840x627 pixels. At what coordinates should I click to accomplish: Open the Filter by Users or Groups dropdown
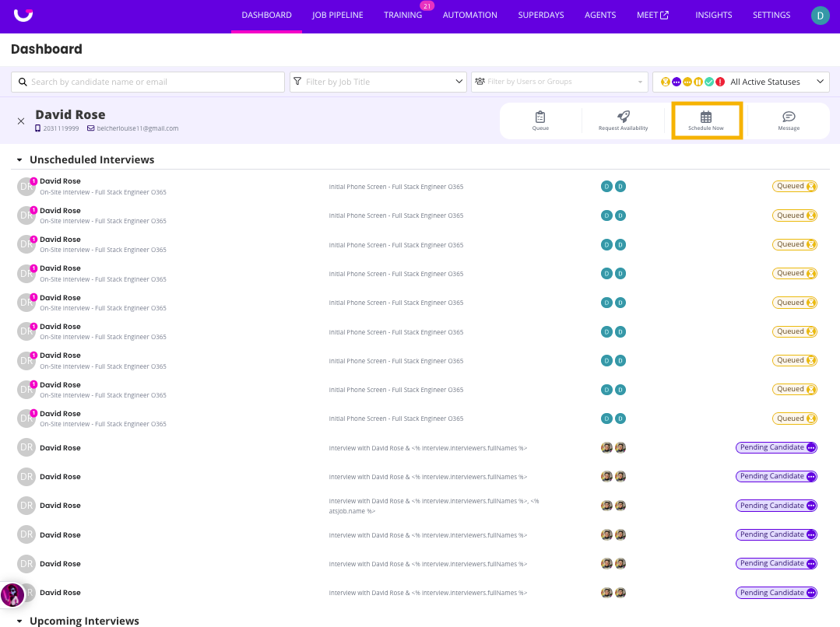[559, 82]
